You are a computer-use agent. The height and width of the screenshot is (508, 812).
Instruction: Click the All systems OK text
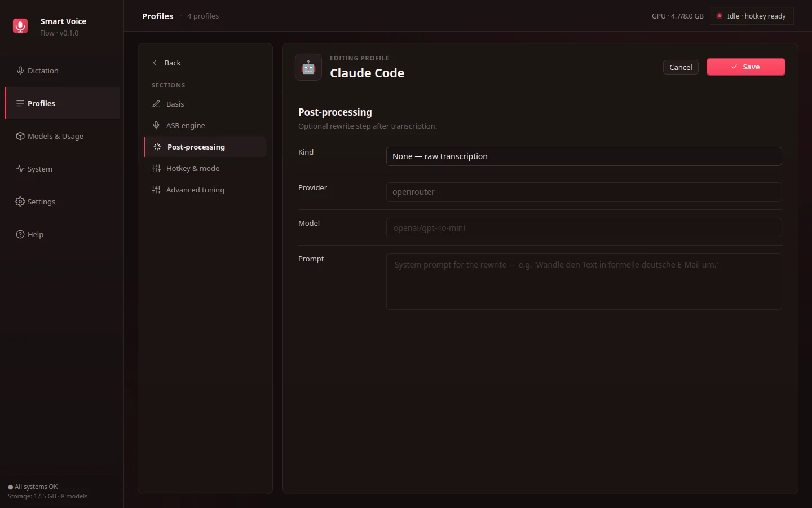pyautogui.click(x=36, y=487)
